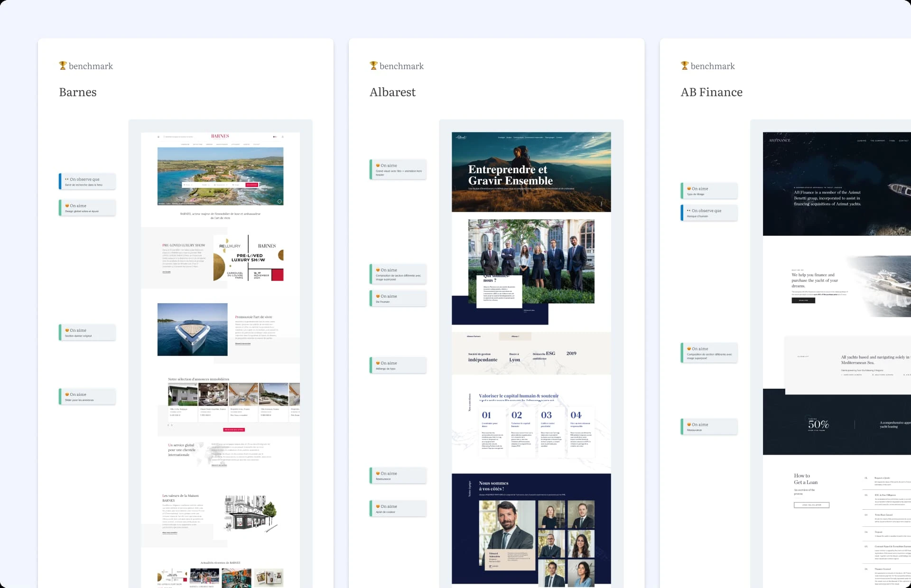The height and width of the screenshot is (588, 911).
Task: Click the black ENQUIRE button in AB Finance
Action: [x=803, y=300]
